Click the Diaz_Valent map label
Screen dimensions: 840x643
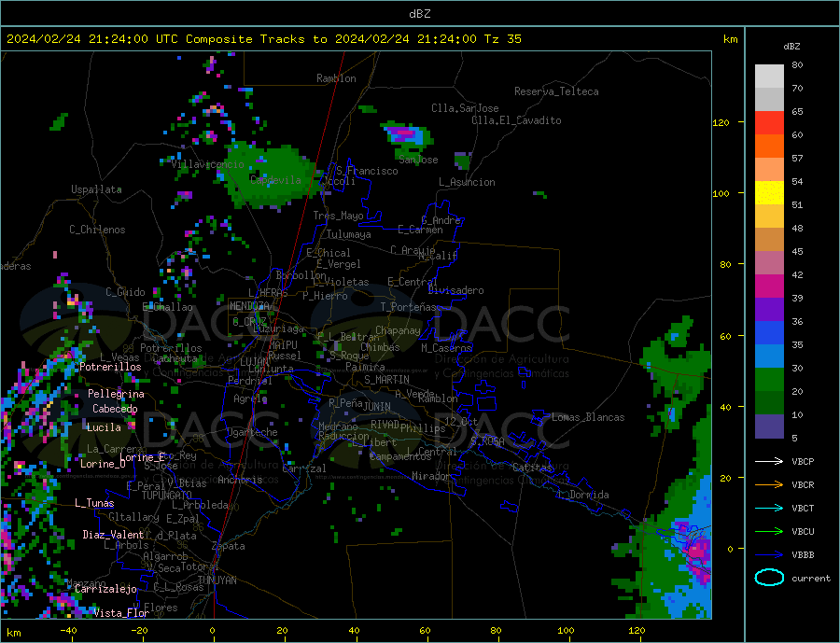point(113,535)
